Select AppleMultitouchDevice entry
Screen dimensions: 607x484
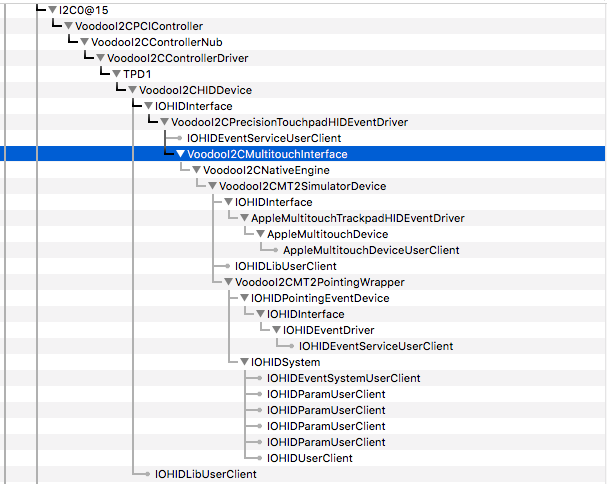point(328,234)
